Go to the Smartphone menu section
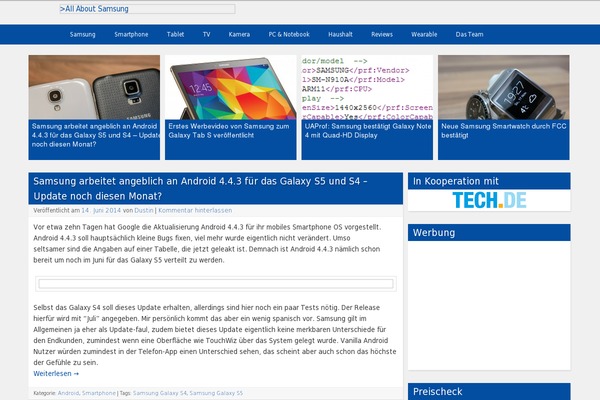 tap(131, 34)
